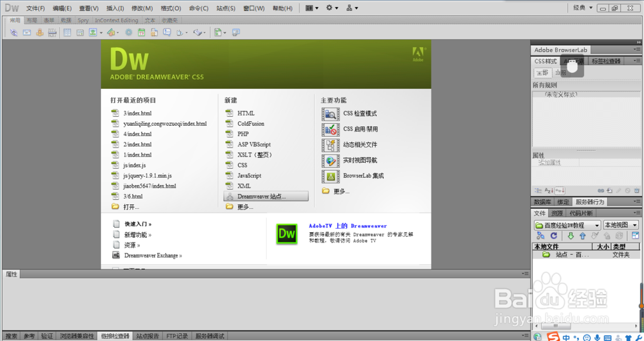Screen dimensions: 644x341
Task: Click the Dreamweaver Exchange » link
Action: pyautogui.click(x=153, y=255)
